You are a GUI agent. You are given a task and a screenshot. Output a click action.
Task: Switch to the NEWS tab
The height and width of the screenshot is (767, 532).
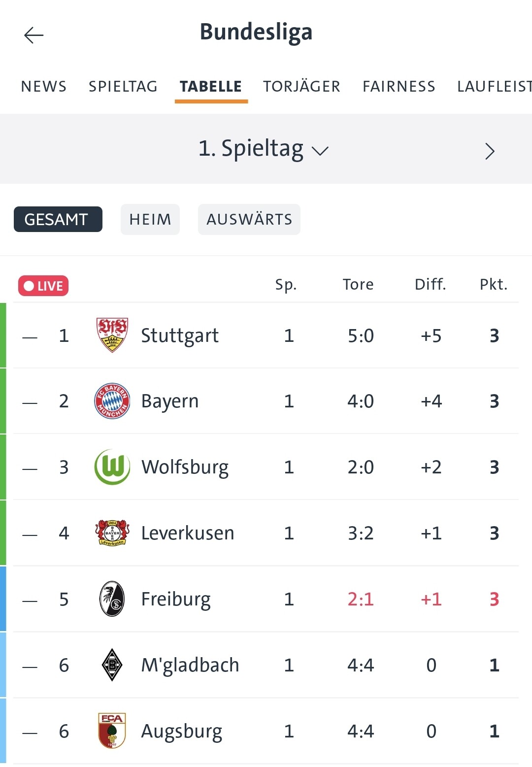(44, 87)
